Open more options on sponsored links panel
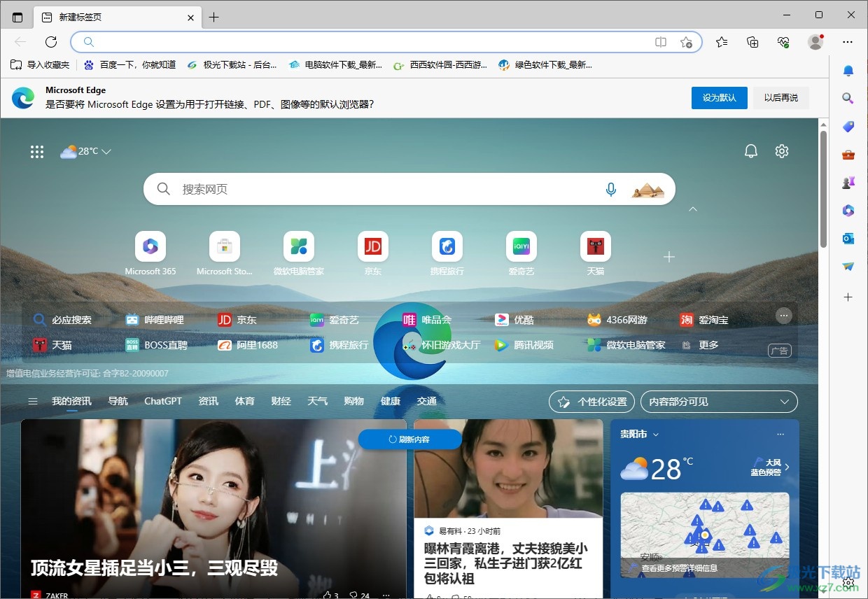The image size is (868, 599). tap(784, 316)
